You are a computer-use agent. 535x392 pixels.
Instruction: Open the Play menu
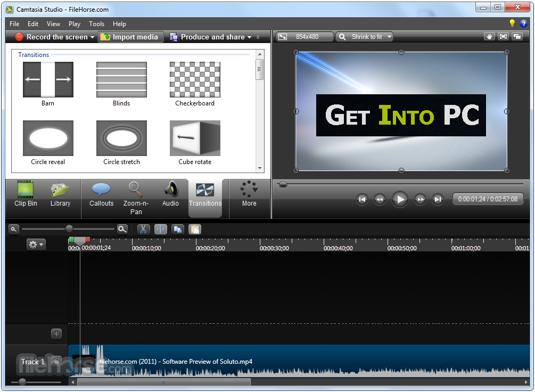pos(75,24)
